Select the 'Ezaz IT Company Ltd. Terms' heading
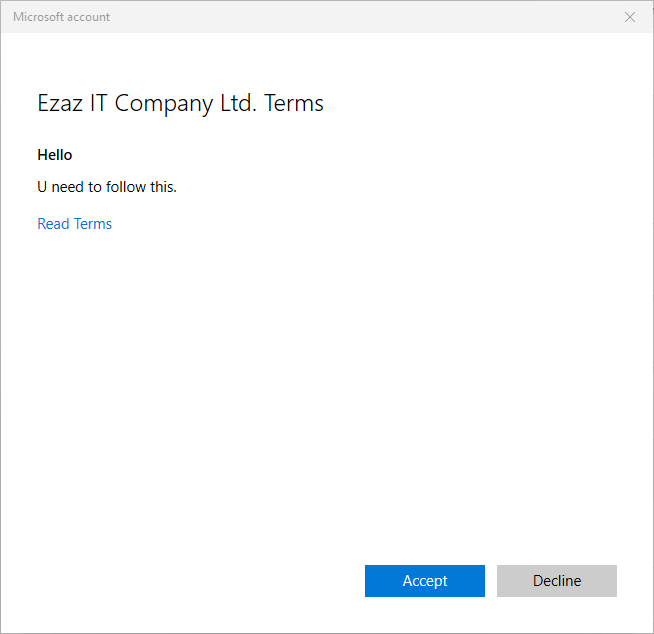 (180, 103)
